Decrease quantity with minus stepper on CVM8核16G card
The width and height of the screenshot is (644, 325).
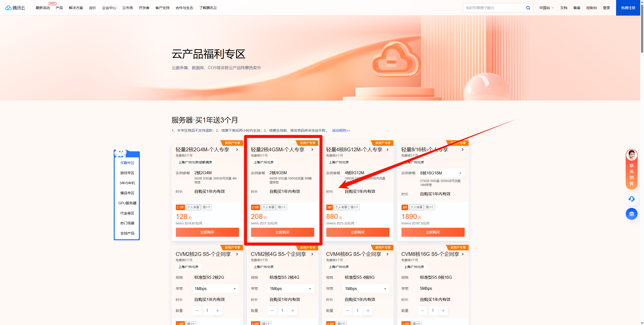(423, 311)
